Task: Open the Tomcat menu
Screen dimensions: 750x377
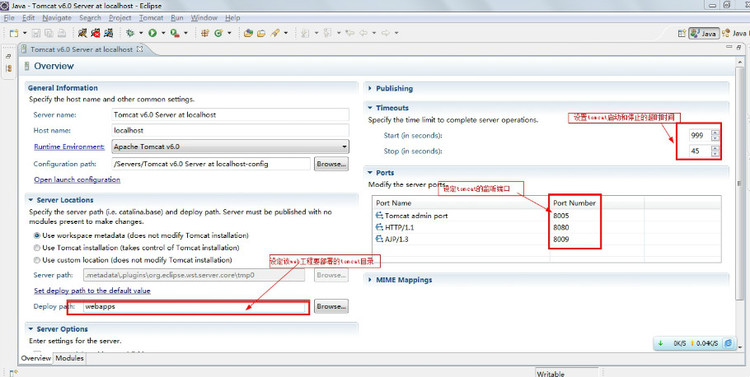Action: (151, 18)
